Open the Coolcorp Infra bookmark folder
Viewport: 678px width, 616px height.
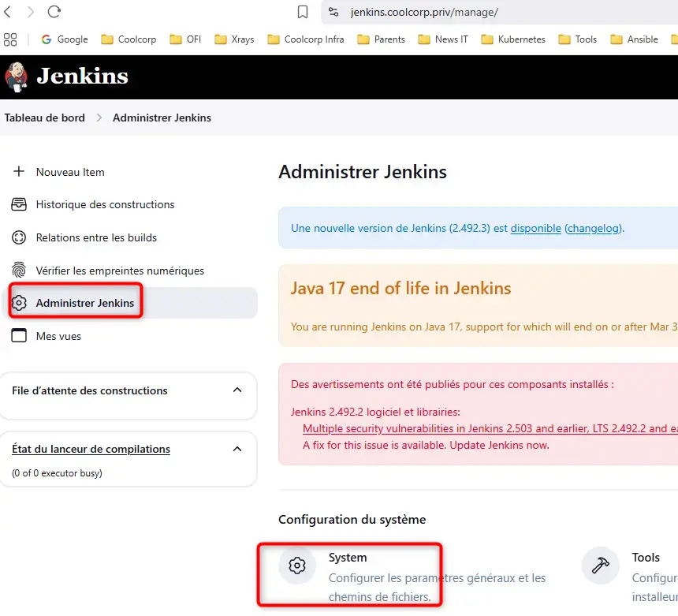(x=306, y=39)
